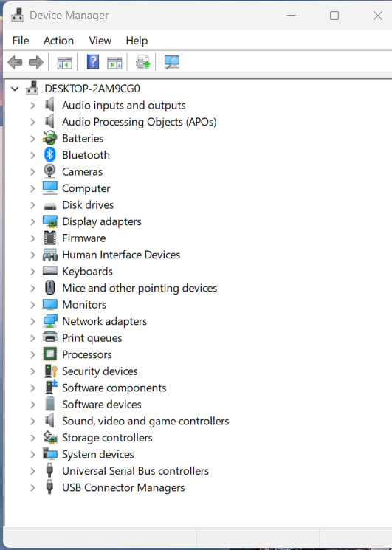The width and height of the screenshot is (392, 550).
Task: Minimize the Device Manager window
Action: (x=292, y=16)
